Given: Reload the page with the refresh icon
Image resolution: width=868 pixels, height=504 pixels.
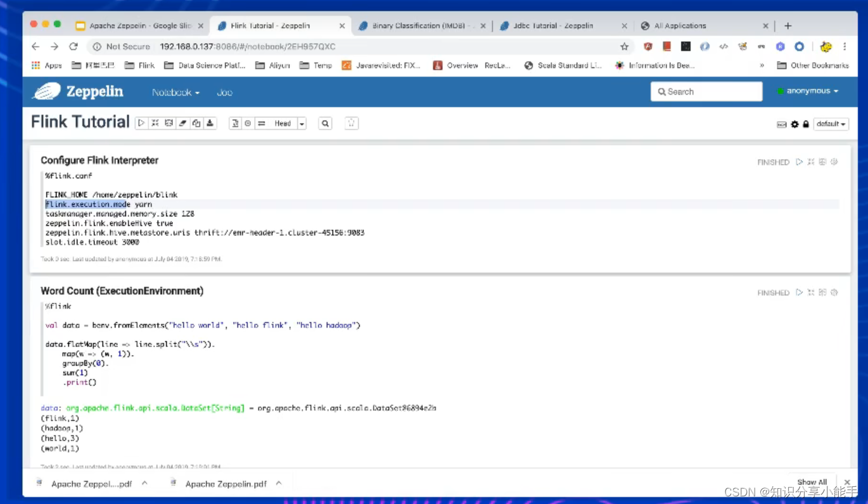Looking at the screenshot, I should point(73,46).
